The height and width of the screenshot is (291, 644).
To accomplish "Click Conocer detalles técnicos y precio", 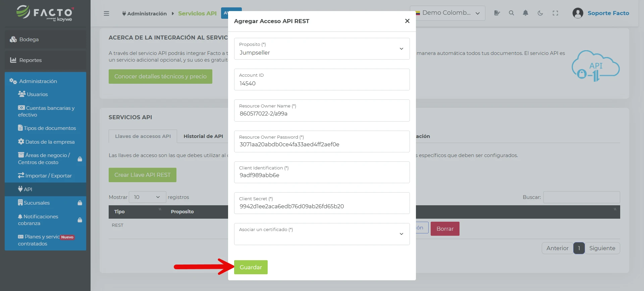I will (160, 76).
